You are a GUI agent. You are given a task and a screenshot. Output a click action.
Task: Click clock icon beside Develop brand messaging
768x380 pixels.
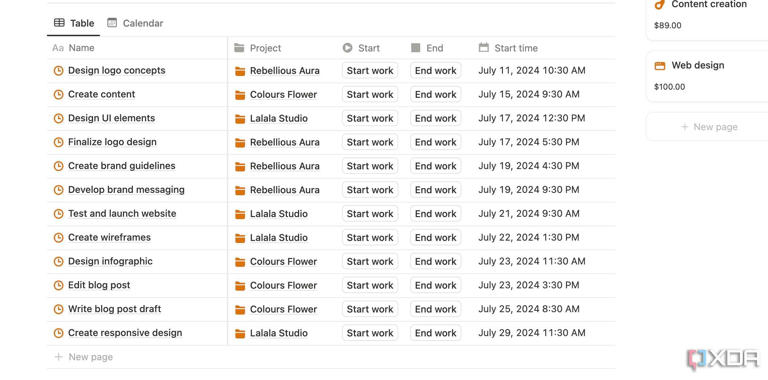coord(58,190)
